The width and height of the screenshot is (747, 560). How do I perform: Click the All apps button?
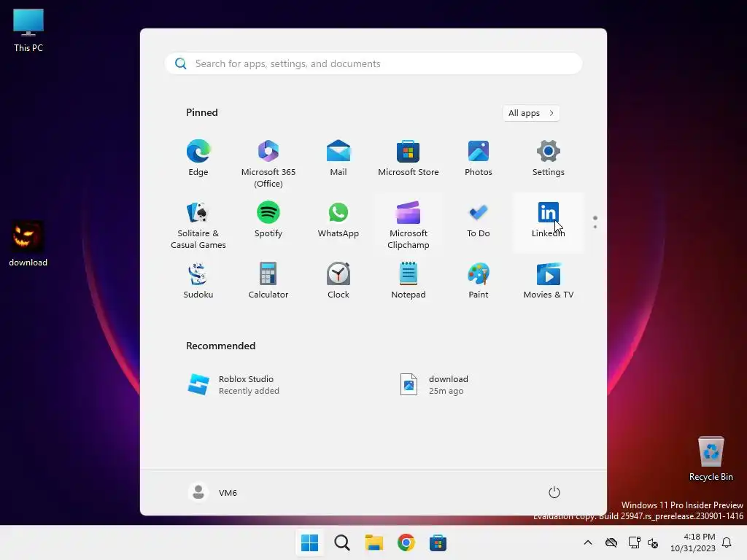pyautogui.click(x=531, y=113)
